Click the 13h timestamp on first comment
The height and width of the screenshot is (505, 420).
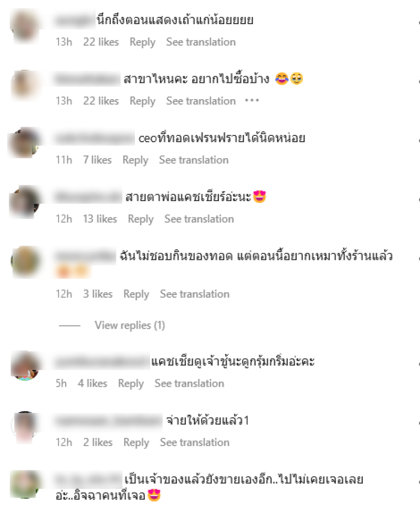point(64,42)
